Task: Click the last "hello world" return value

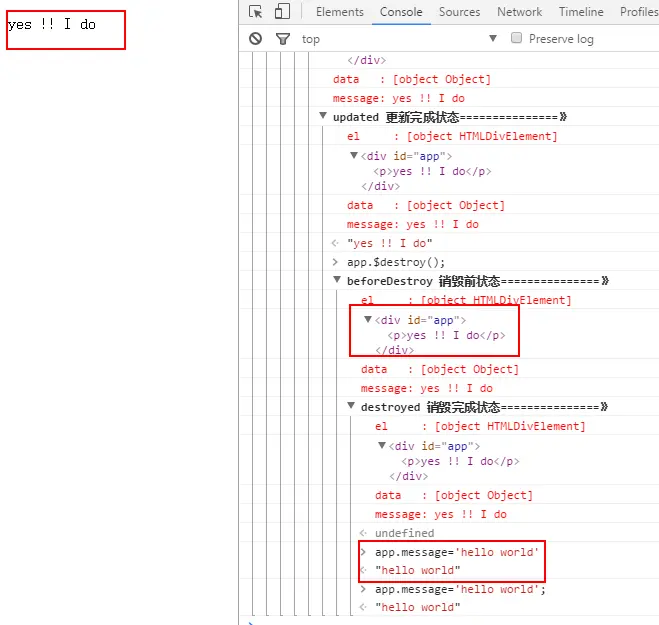Action: (x=418, y=607)
